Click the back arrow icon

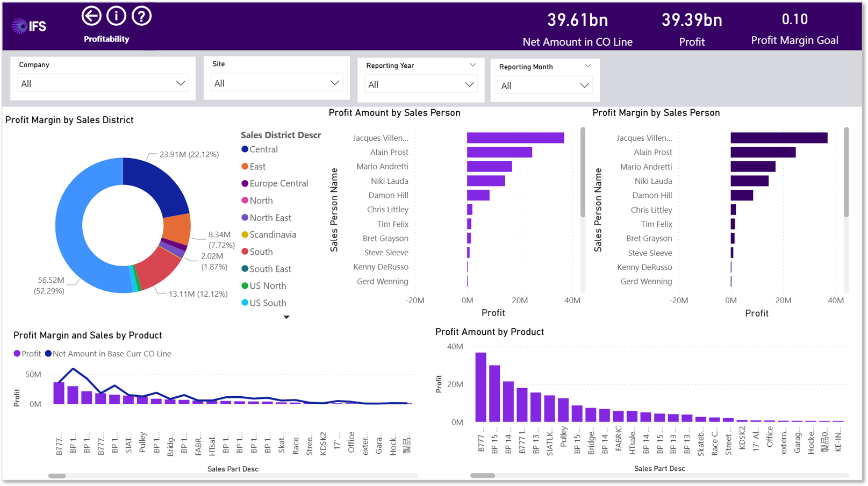91,16
